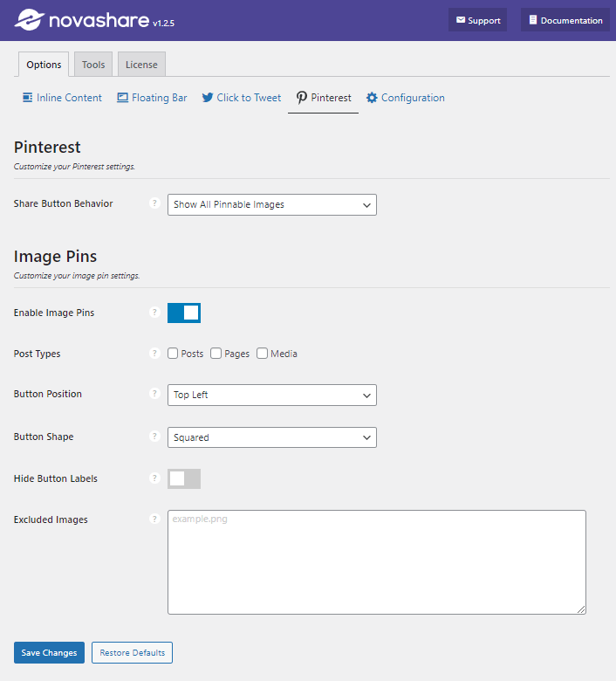Open help tooltip for Enable Image Pins
The image size is (616, 681).
pos(154,312)
